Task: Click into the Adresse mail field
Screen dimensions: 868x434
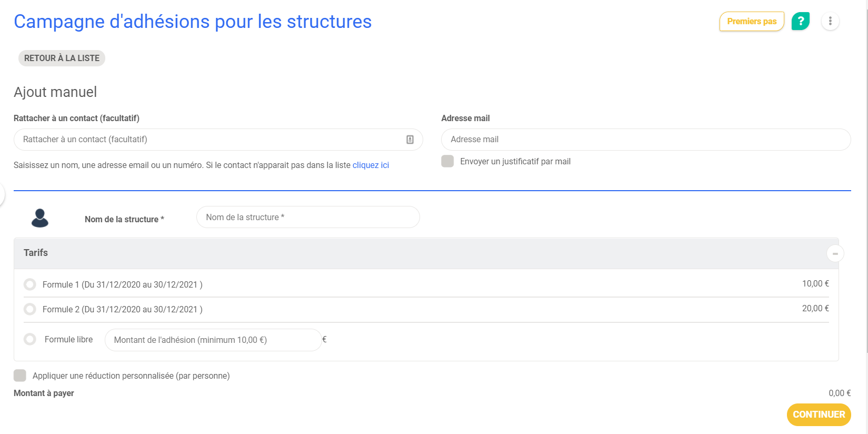Action: click(645, 140)
